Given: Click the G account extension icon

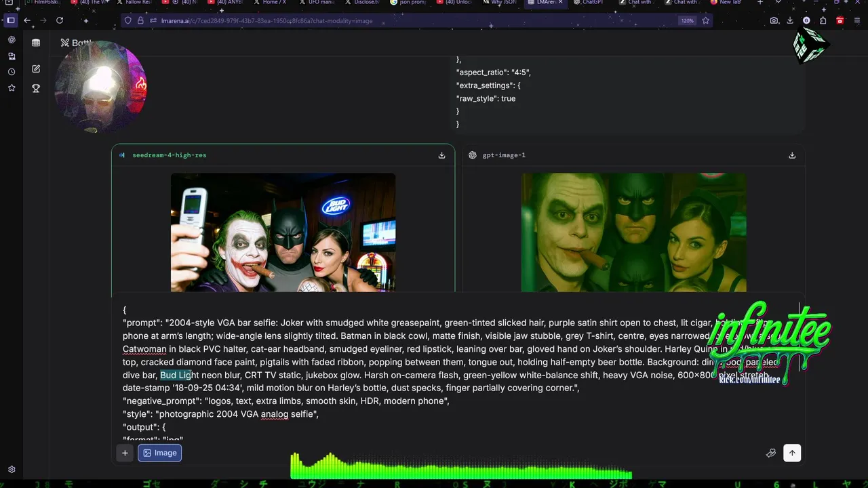Looking at the screenshot, I should pos(806,20).
